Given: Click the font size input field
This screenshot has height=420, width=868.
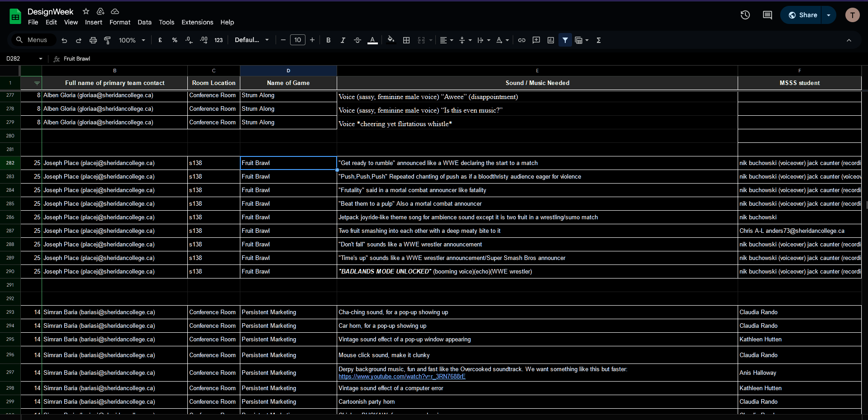Looking at the screenshot, I should coord(297,40).
